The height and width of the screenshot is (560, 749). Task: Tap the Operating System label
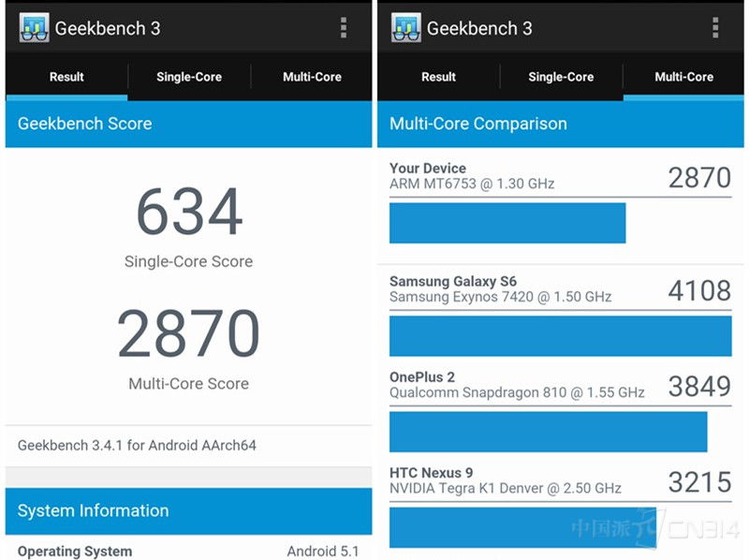(75, 551)
